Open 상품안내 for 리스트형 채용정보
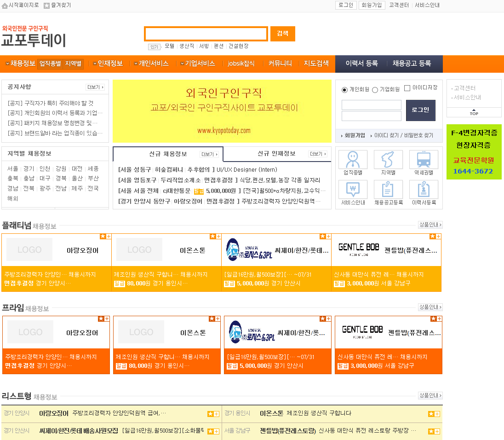This screenshot has height=440, width=504. 430,395
